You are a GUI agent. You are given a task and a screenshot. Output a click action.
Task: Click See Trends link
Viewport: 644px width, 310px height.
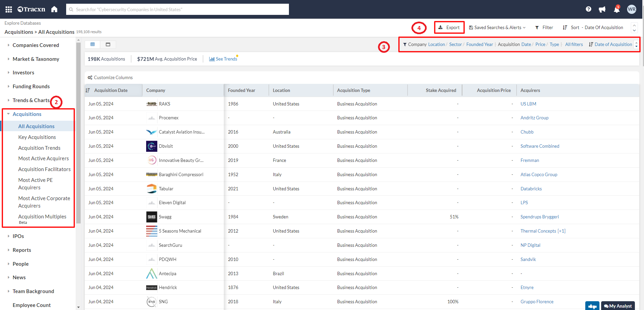click(x=223, y=59)
